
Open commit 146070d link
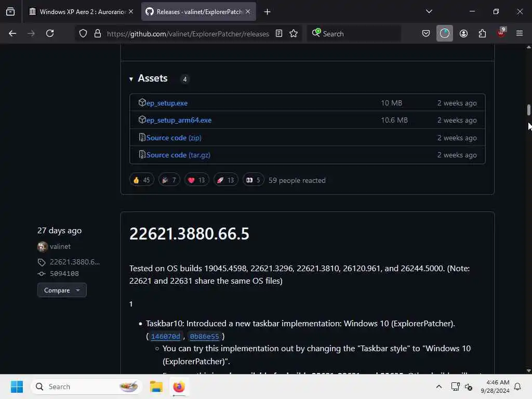pos(166,336)
